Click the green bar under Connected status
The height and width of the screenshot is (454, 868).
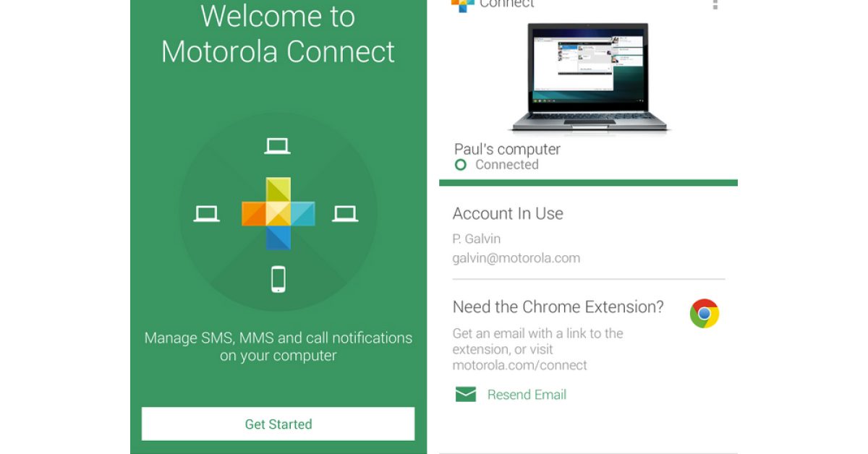point(588,183)
